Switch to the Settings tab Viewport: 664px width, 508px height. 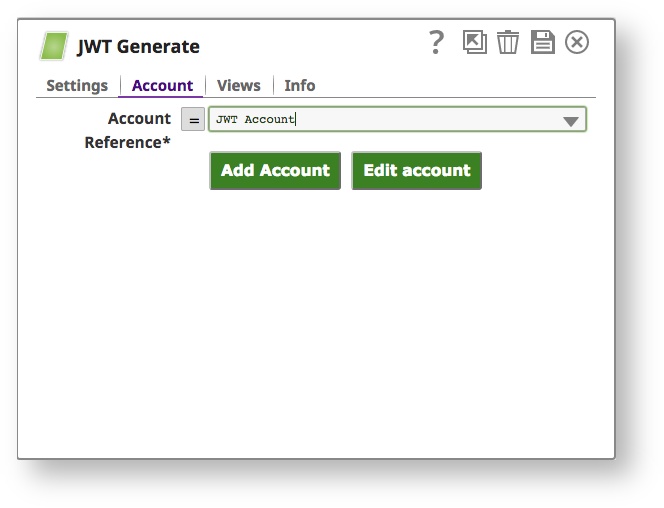(77, 86)
